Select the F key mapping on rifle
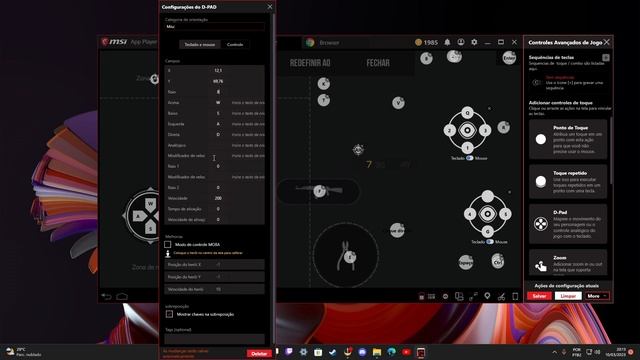Image resolution: width=640 pixels, height=360 pixels. point(320,191)
